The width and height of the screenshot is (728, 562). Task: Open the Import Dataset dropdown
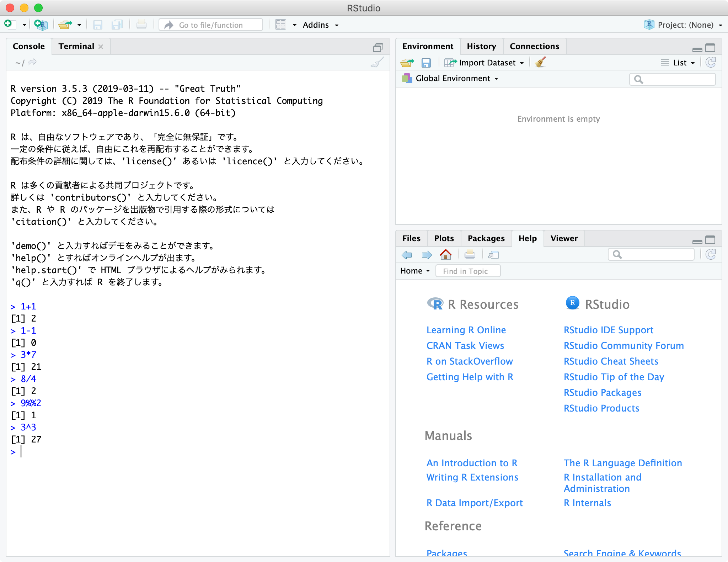[x=484, y=63]
